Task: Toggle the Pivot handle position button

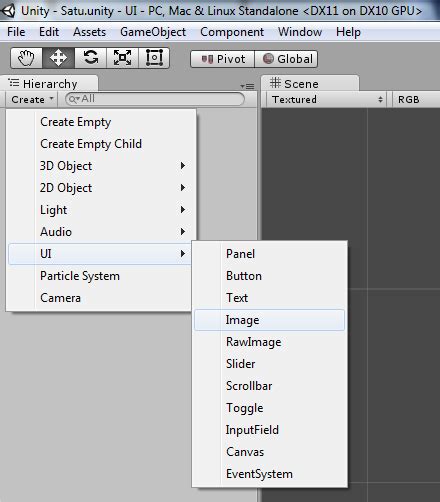Action: pyautogui.click(x=223, y=59)
